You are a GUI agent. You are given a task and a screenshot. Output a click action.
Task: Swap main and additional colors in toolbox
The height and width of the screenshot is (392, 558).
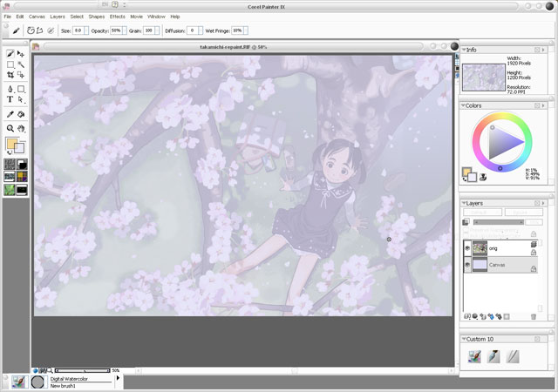click(x=9, y=153)
